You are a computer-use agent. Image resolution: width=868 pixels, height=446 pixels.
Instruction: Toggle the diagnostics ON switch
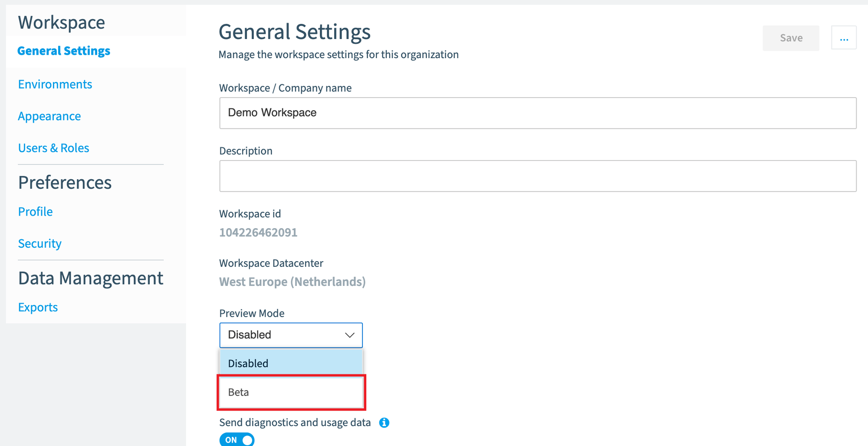(237, 439)
